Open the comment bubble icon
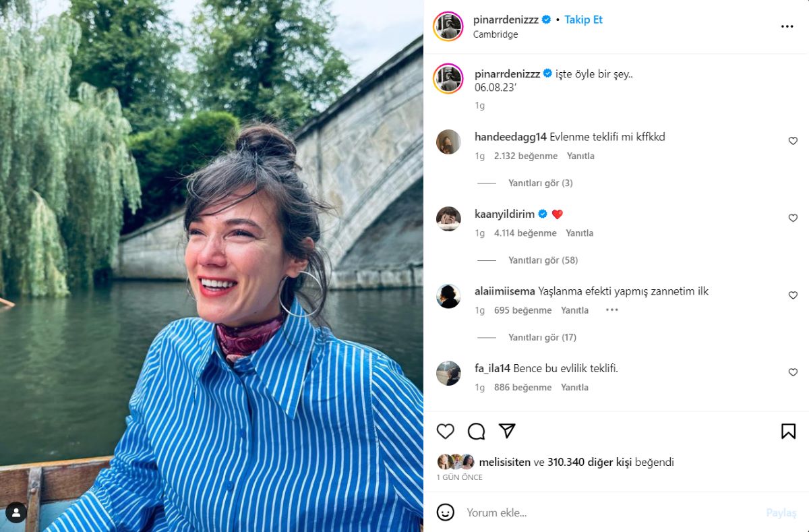The height and width of the screenshot is (532, 809). click(476, 432)
